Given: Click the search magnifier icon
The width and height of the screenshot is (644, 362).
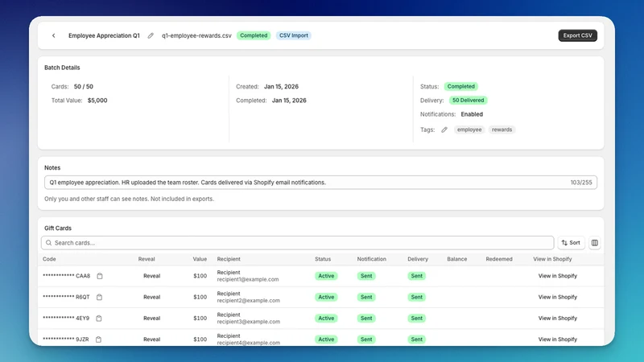Looking at the screenshot, I should tap(49, 243).
